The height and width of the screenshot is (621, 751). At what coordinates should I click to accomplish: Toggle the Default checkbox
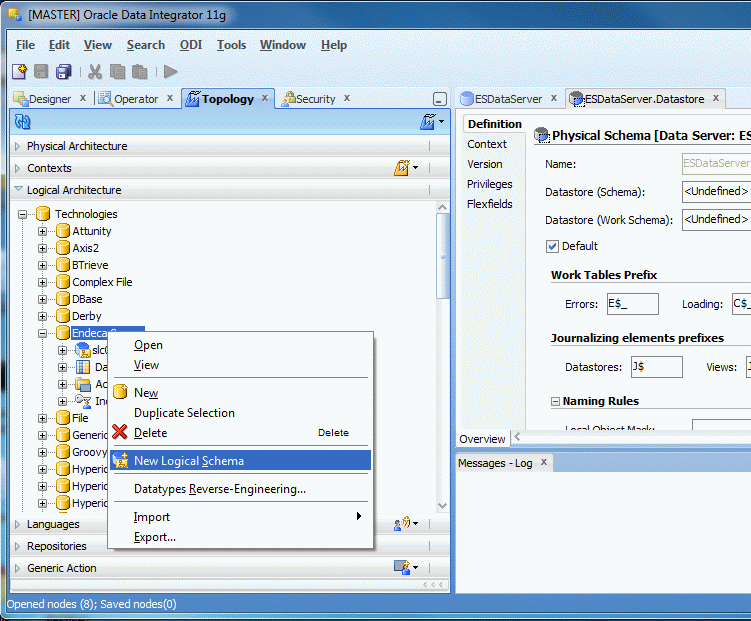click(552, 246)
